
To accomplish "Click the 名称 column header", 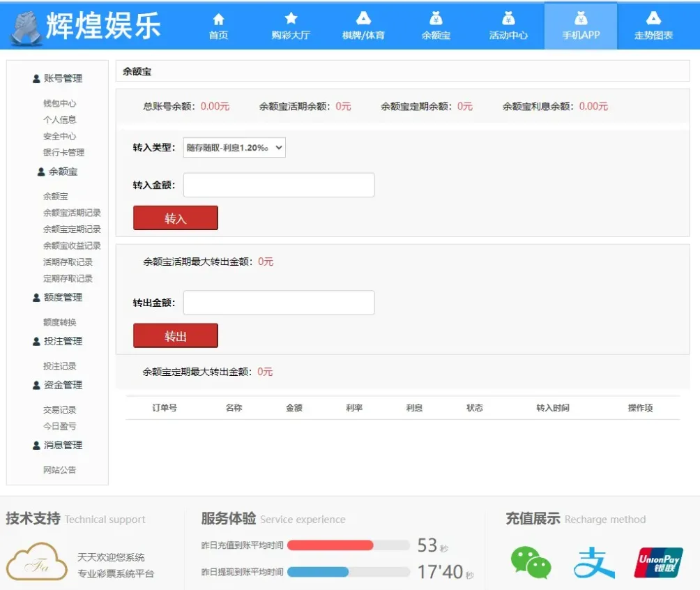I will [x=234, y=408].
